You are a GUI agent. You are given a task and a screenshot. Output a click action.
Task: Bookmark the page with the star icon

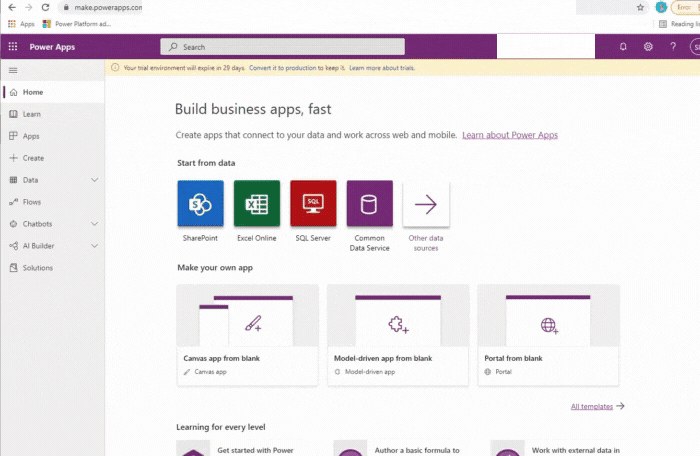point(640,8)
